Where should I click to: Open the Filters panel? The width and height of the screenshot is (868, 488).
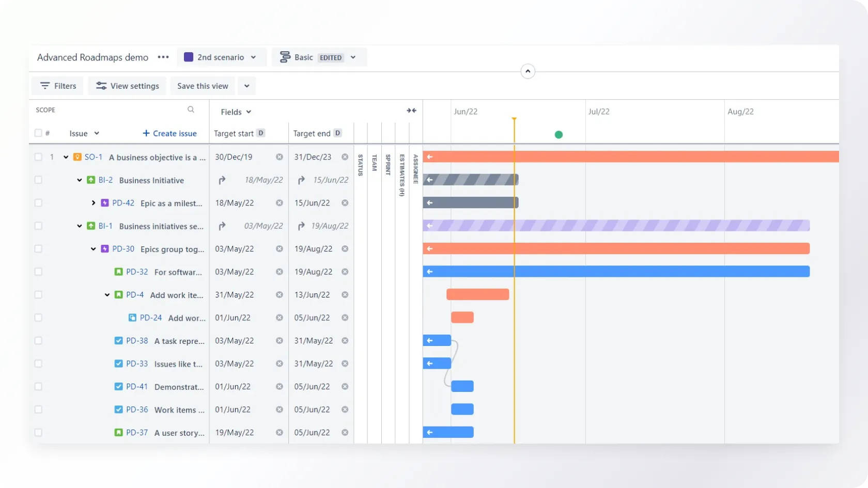coord(58,86)
